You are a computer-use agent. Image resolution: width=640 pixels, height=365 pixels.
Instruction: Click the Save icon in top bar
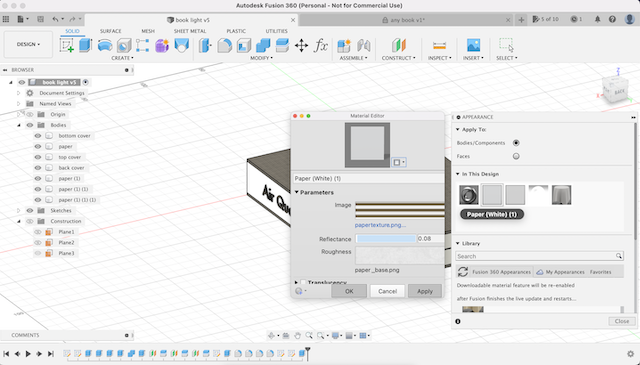pyautogui.click(x=40, y=19)
